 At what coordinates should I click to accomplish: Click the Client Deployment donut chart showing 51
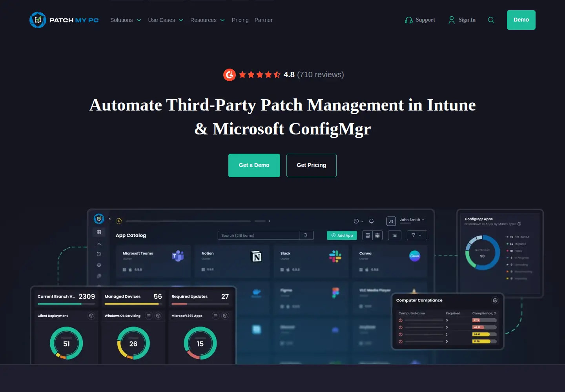[x=66, y=343]
